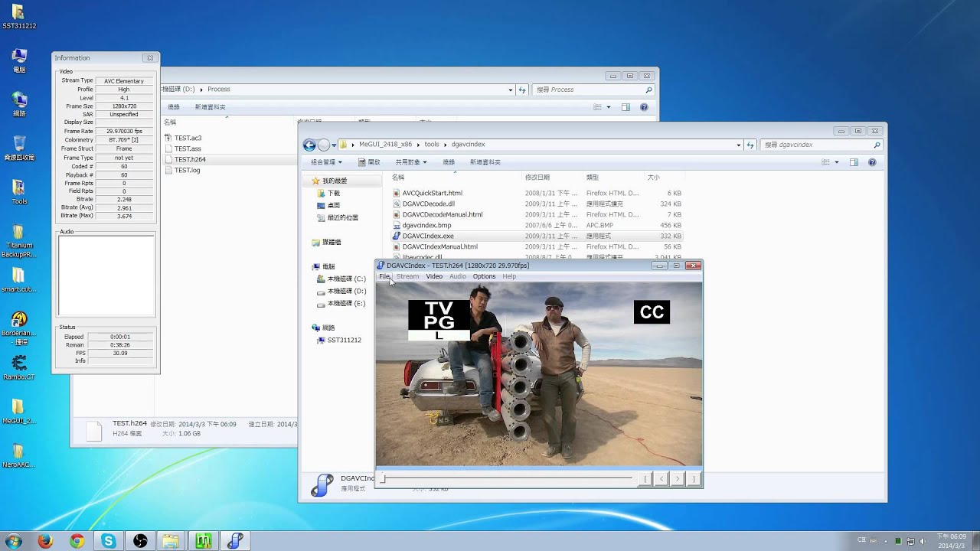Click the step-back '<' button in DGAVCIndex
This screenshot has height=551, width=980.
(661, 479)
